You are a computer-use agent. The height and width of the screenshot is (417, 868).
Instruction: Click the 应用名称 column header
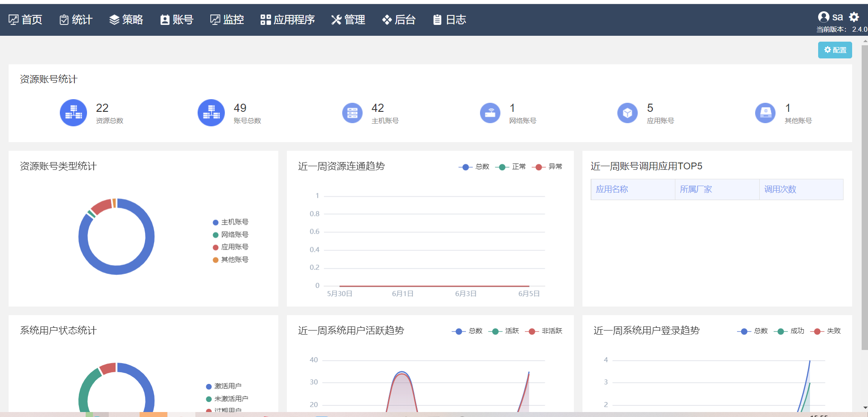633,189
